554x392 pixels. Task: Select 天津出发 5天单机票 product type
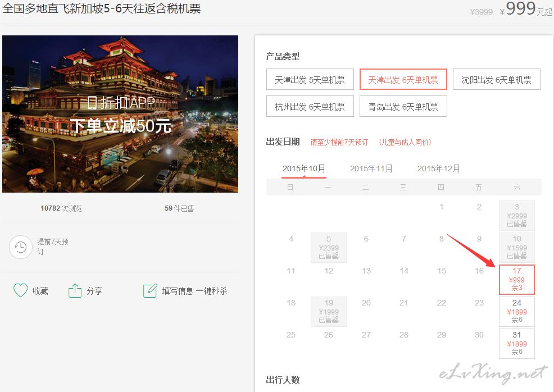(x=310, y=79)
